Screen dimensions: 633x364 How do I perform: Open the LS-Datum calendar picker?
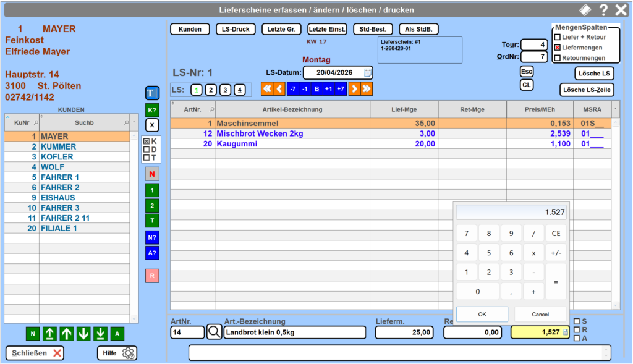(368, 72)
